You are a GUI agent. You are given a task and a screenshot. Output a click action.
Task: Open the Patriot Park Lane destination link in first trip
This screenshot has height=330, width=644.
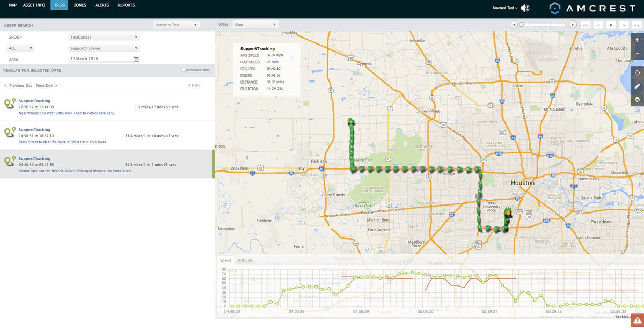(x=101, y=113)
